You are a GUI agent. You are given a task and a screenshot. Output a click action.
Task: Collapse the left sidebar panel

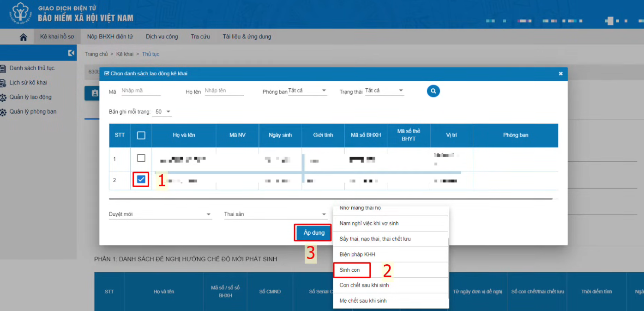[x=71, y=53]
